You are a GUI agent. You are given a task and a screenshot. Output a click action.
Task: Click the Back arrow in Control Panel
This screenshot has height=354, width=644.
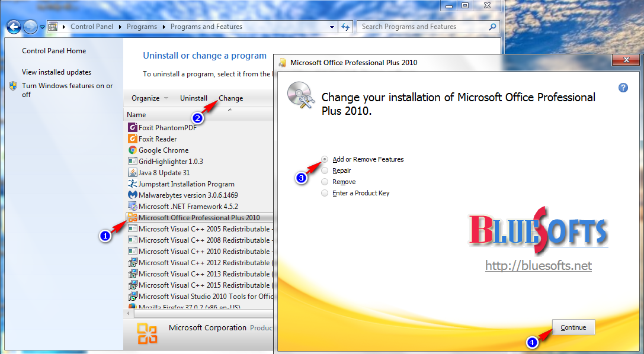click(14, 27)
